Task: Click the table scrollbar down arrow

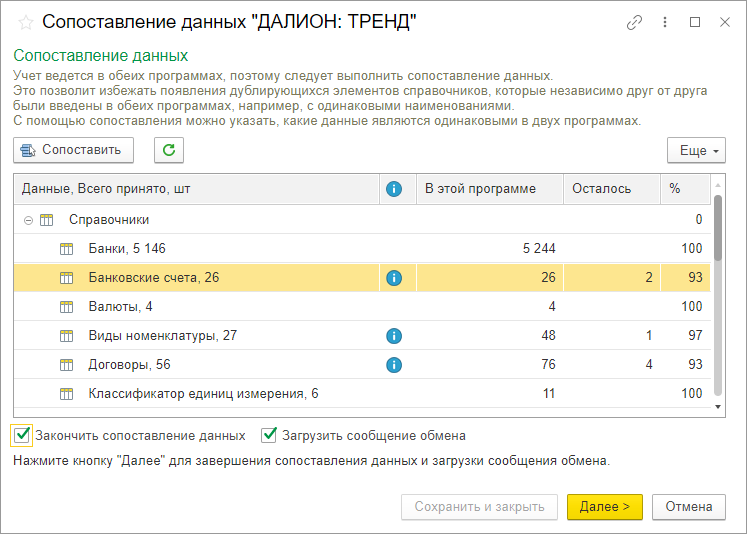Action: pos(718,407)
